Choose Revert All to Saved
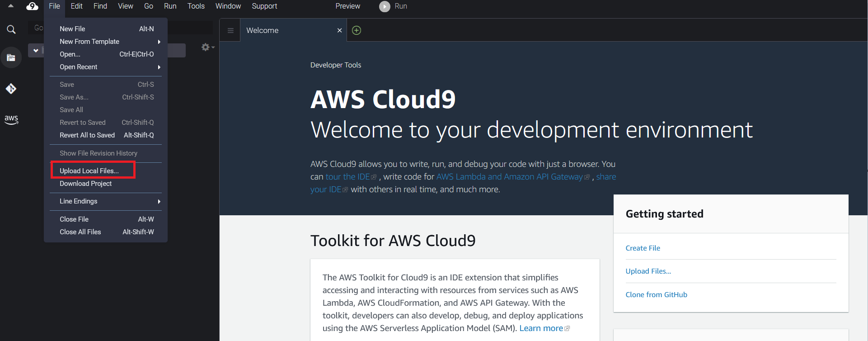The width and height of the screenshot is (868, 341). [106, 135]
